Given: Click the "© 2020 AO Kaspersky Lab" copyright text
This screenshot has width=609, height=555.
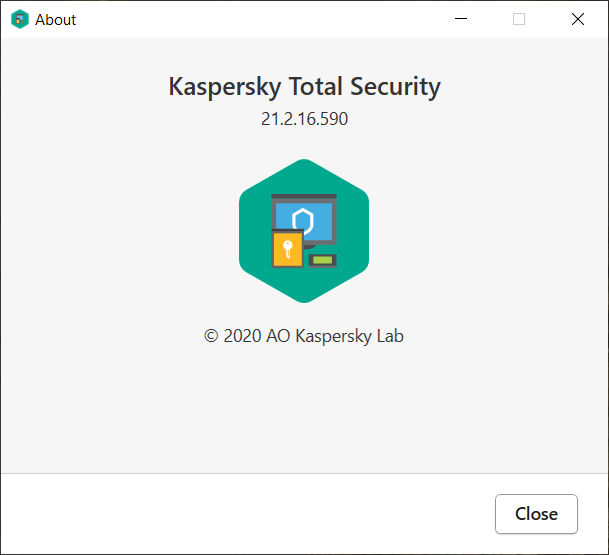Looking at the screenshot, I should (x=304, y=336).
